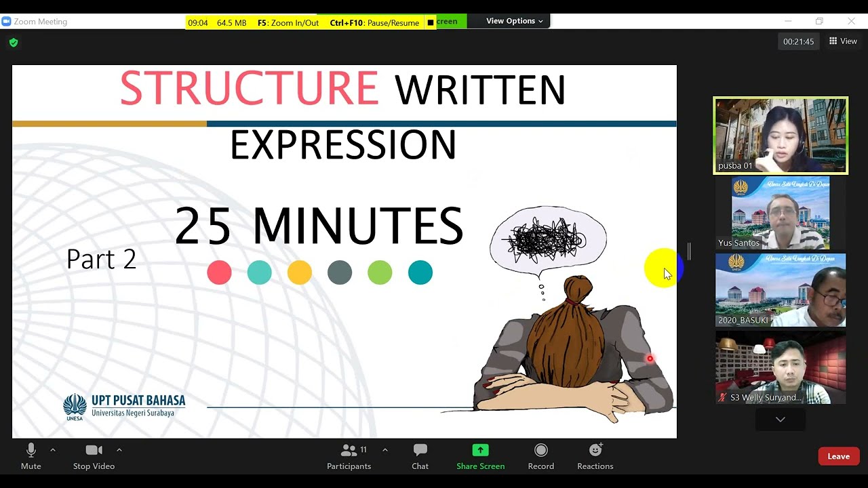Open the Participants panel
868x488 pixels.
tap(349, 456)
